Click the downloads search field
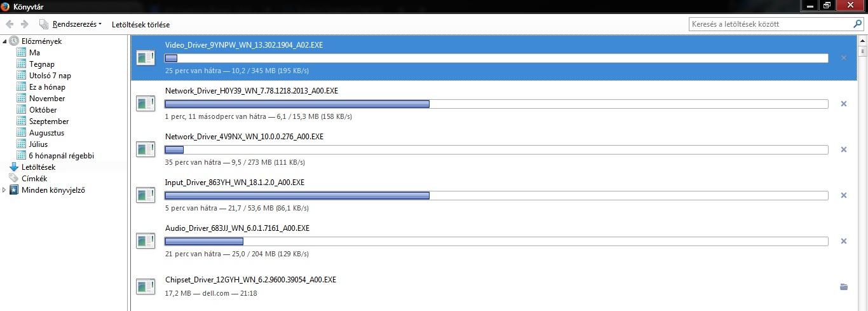 click(x=771, y=24)
